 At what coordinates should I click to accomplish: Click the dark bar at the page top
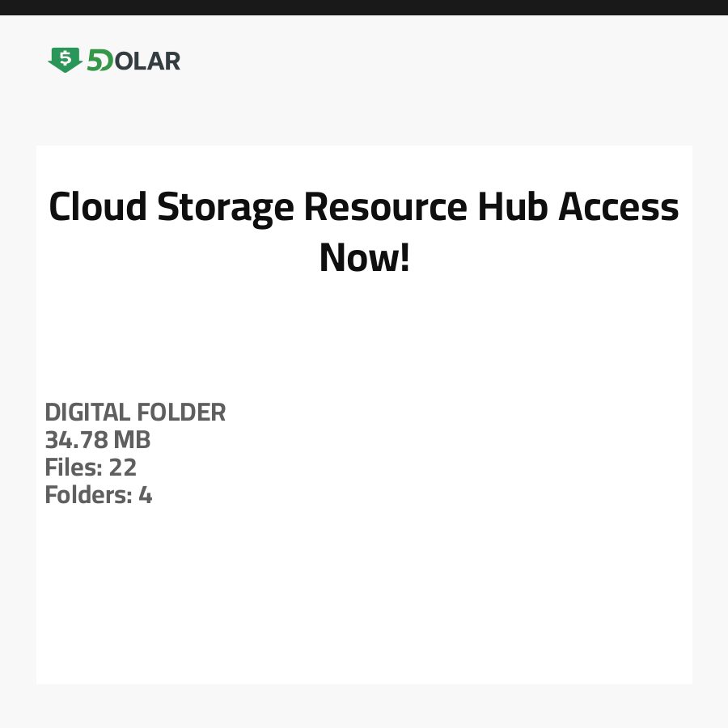point(364,7)
